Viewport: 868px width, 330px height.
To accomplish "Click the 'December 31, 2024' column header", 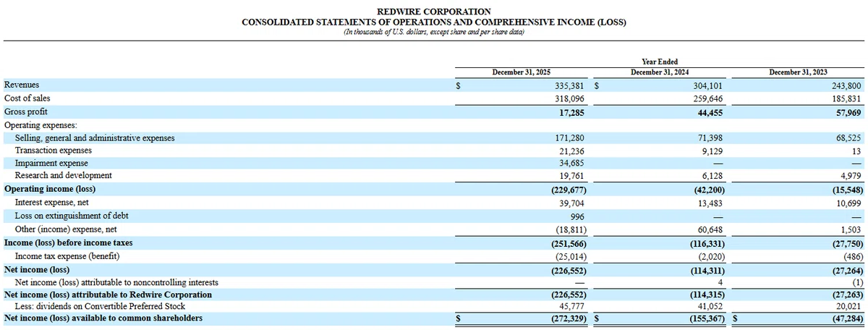I will tap(660, 72).
